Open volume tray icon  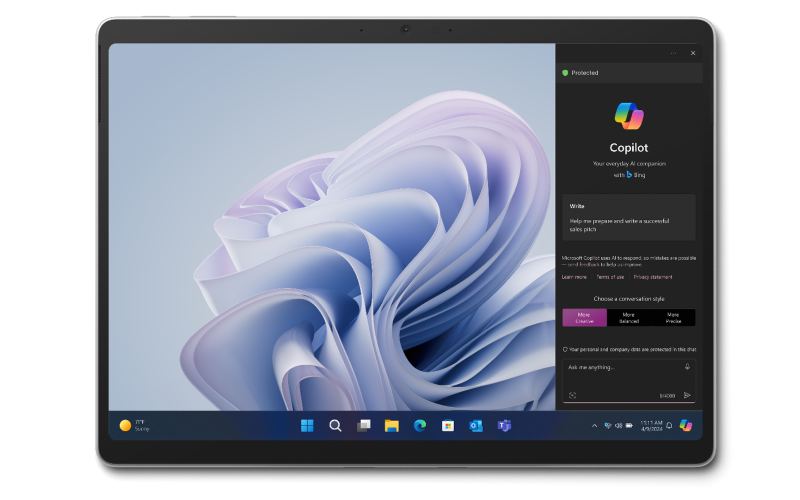618,426
